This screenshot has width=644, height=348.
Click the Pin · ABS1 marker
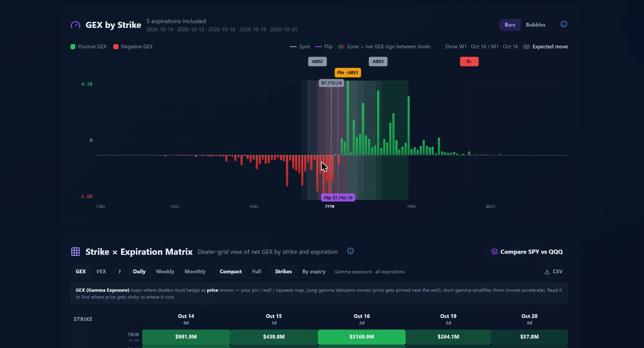(x=348, y=73)
